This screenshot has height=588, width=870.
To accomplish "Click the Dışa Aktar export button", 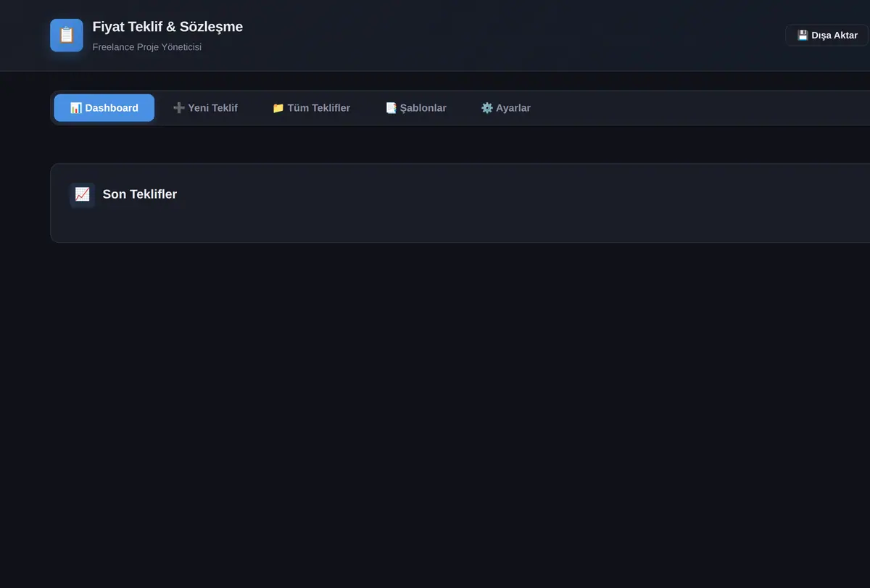I will tap(827, 36).
